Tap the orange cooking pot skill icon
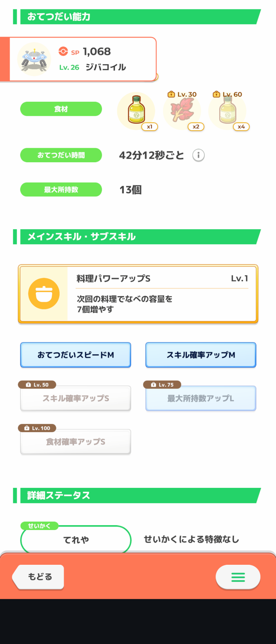Screen dimensions: 276x644 pos(44,294)
